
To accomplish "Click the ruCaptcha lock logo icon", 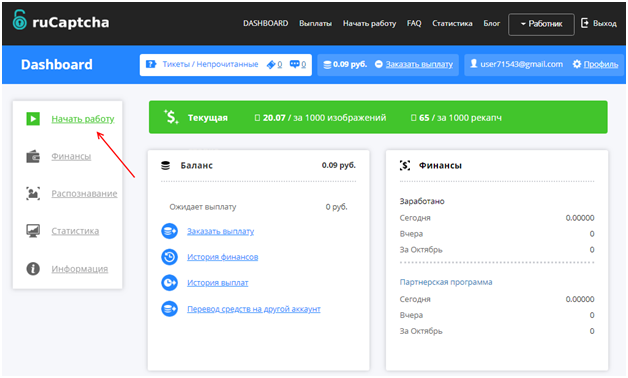I will [x=19, y=20].
